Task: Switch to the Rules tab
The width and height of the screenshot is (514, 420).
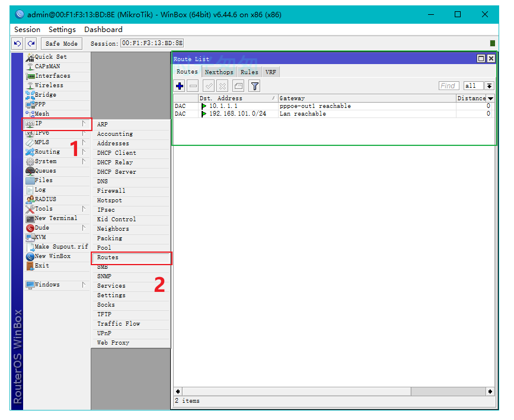Action: coord(249,72)
